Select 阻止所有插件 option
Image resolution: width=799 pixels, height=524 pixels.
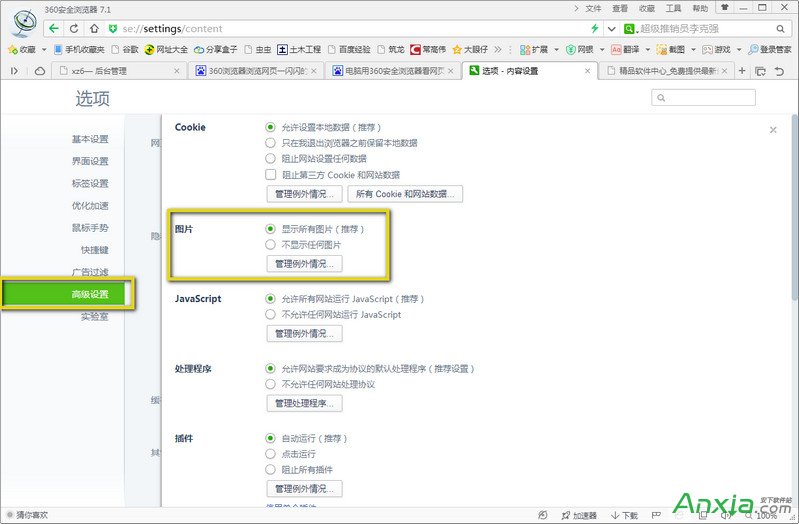pos(271,469)
